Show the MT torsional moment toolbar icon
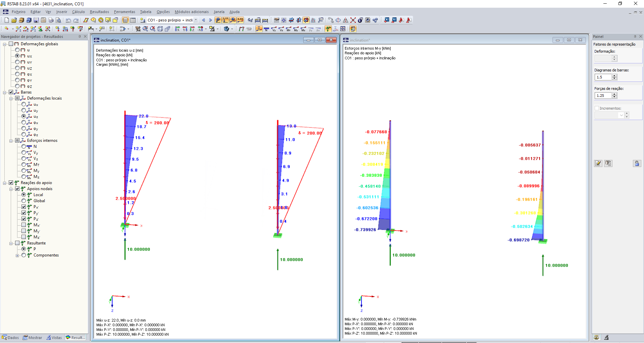The width and height of the screenshot is (644, 343). 289,29
